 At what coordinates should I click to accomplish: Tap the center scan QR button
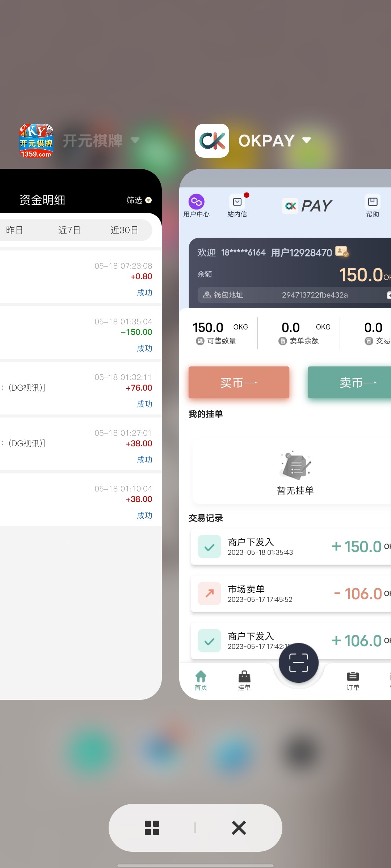tap(298, 663)
